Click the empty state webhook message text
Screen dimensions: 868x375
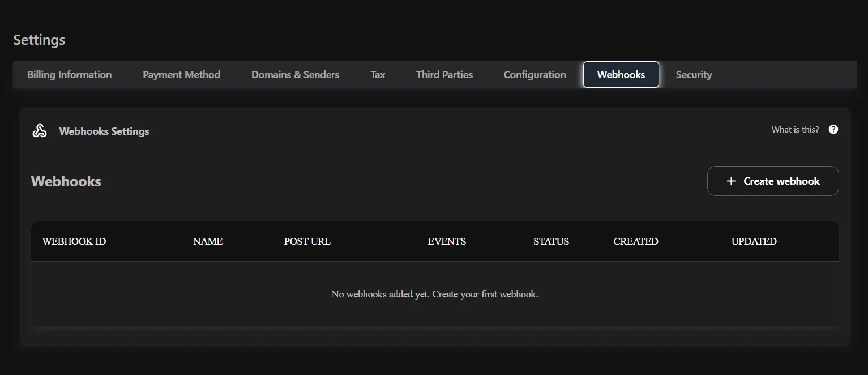pos(434,294)
